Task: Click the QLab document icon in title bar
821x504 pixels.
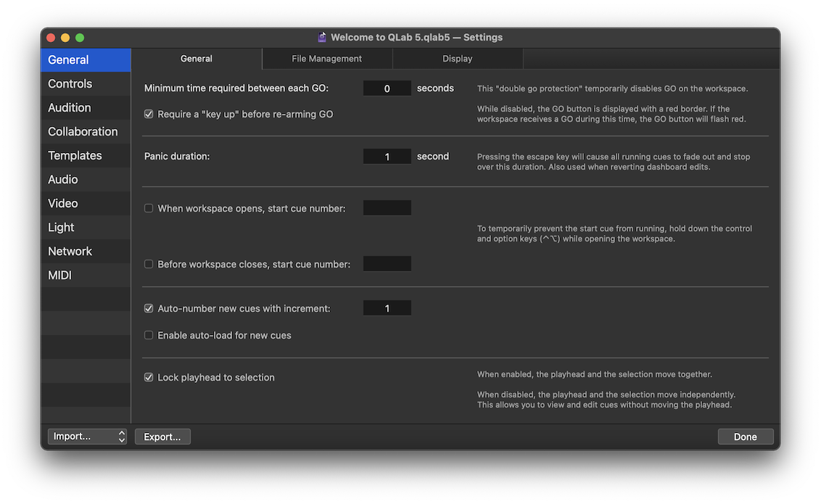Action: [x=322, y=37]
